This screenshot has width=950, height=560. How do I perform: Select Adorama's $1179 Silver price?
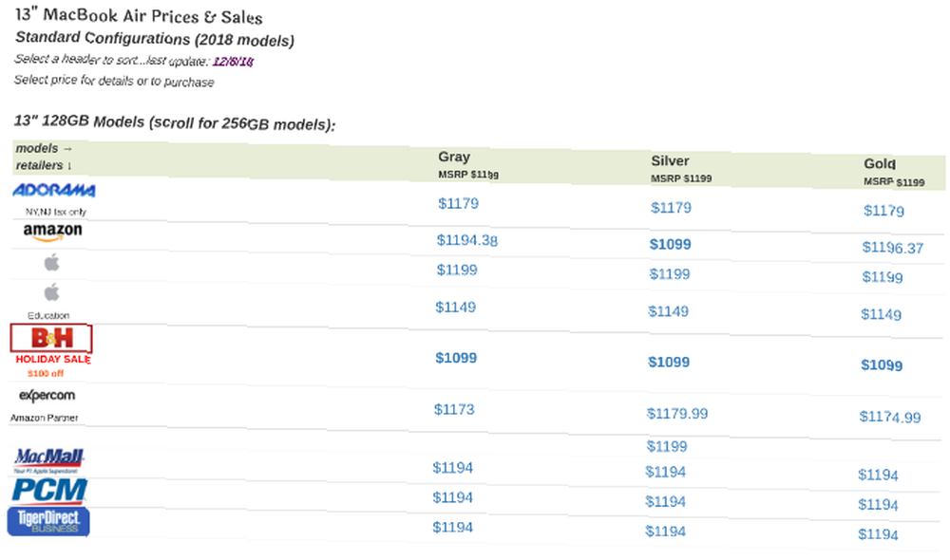point(672,208)
